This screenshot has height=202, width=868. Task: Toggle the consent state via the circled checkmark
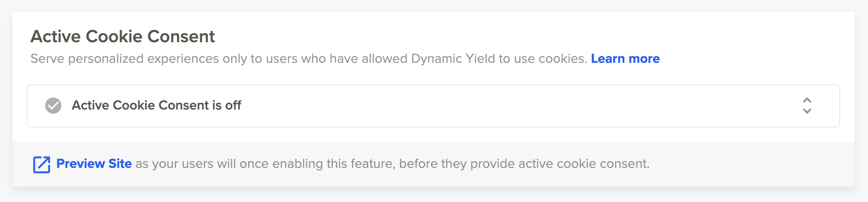53,105
